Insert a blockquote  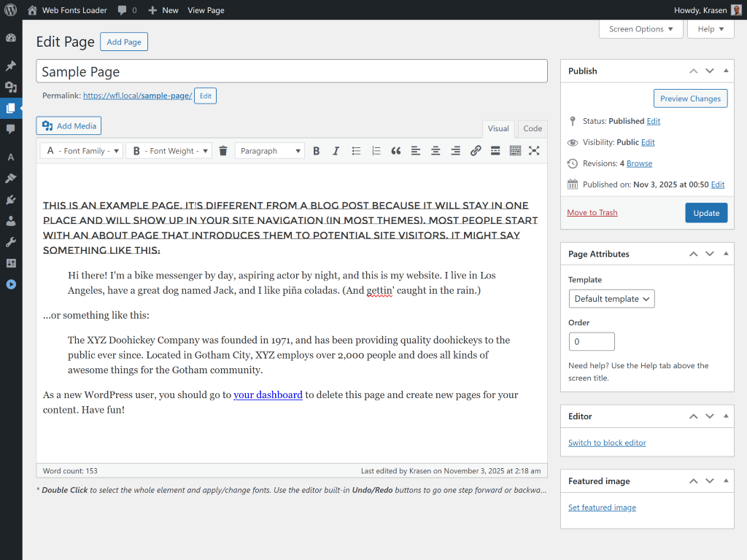click(395, 151)
